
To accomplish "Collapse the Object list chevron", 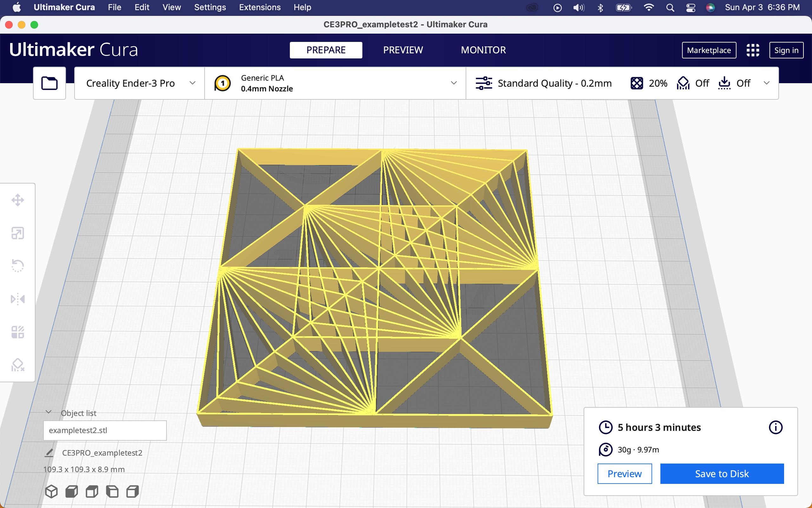I will point(48,412).
